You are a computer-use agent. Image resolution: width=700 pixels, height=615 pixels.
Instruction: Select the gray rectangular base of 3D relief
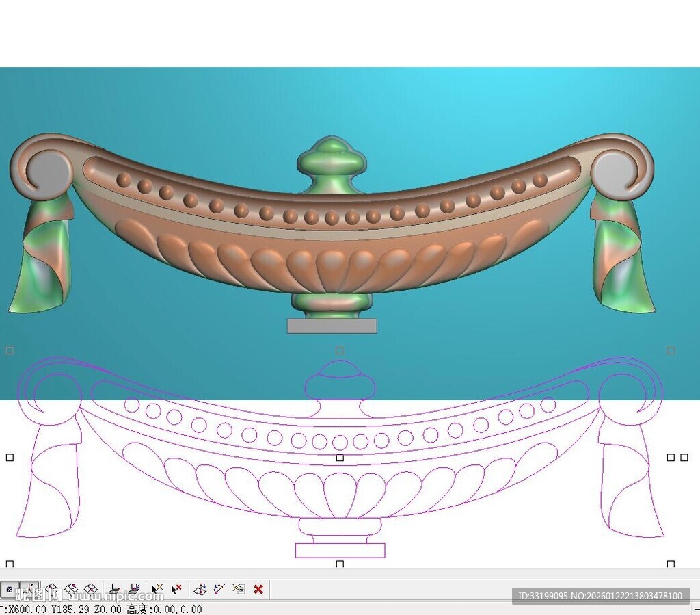click(332, 326)
